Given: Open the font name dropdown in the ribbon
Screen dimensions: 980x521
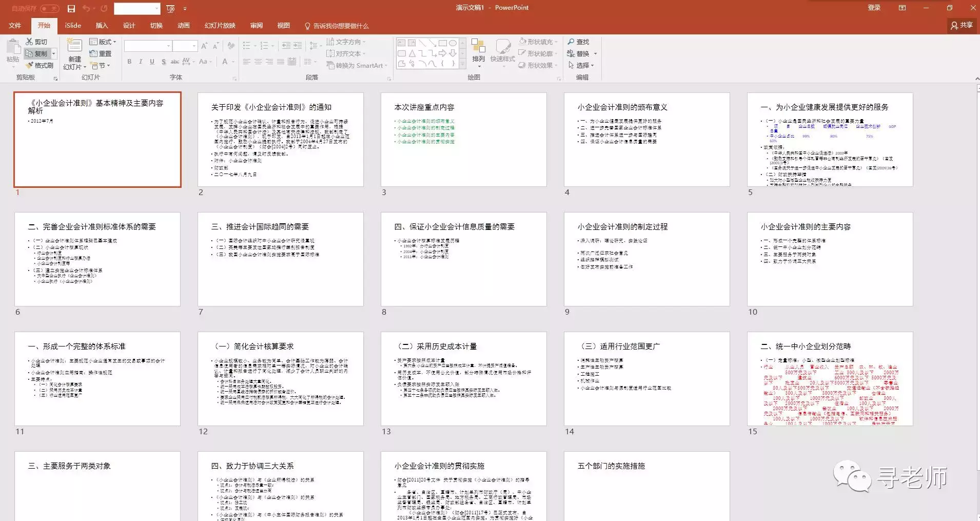Looking at the screenshot, I should 169,46.
